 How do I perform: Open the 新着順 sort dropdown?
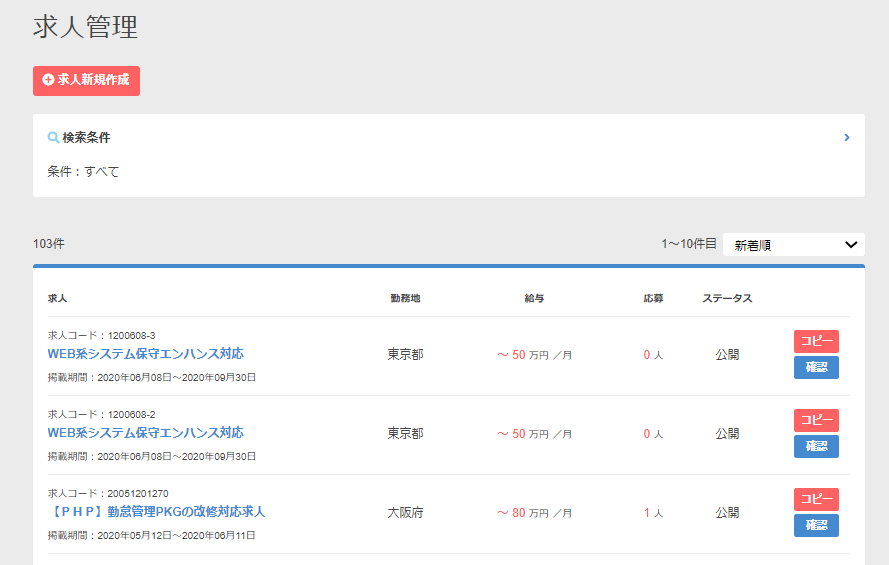point(793,244)
